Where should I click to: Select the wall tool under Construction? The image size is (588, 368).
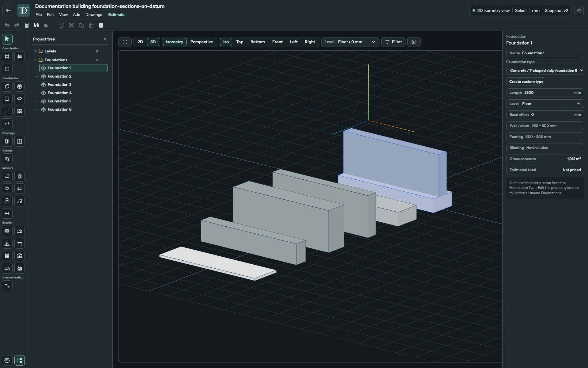[x=7, y=86]
